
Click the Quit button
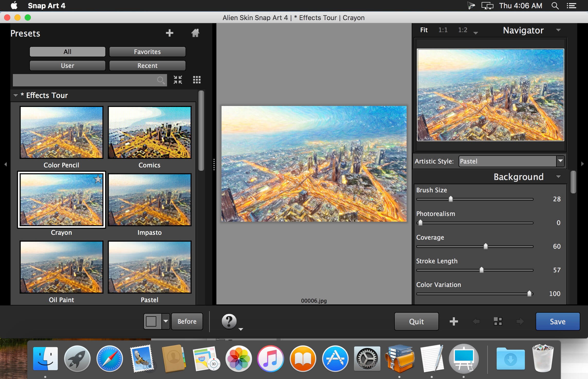click(416, 321)
